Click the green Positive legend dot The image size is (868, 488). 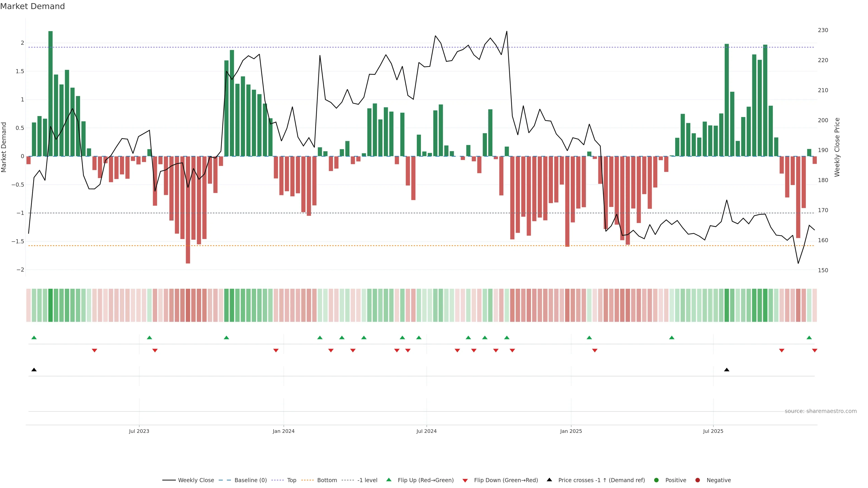[x=656, y=480]
